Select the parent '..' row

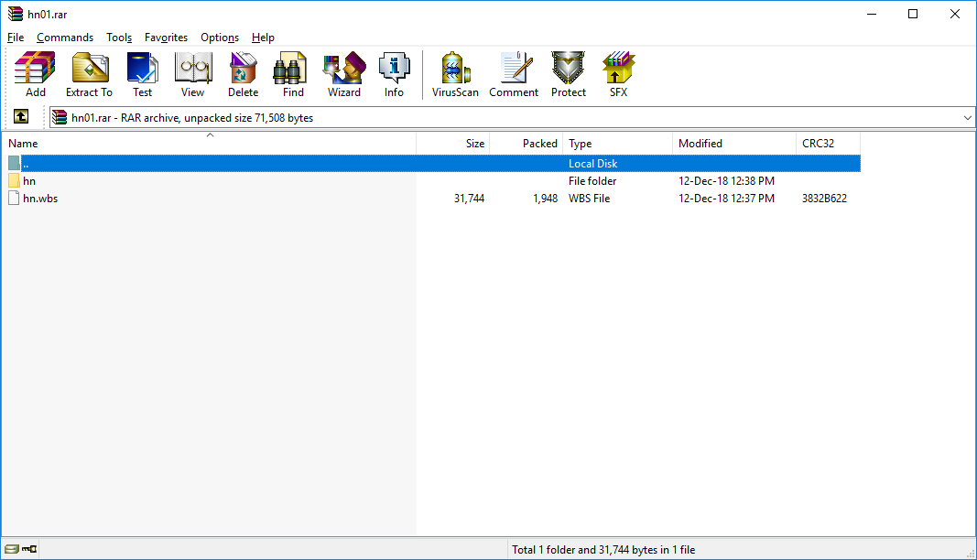tap(434, 163)
